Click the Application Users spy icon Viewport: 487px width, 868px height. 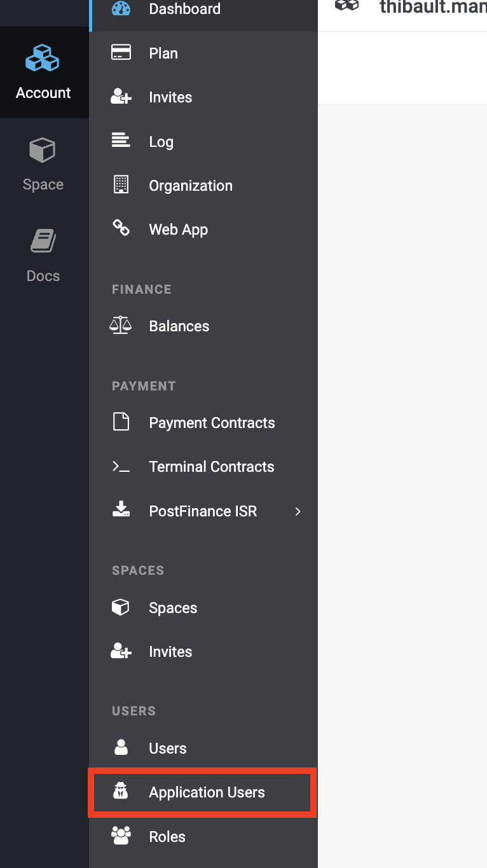[121, 792]
